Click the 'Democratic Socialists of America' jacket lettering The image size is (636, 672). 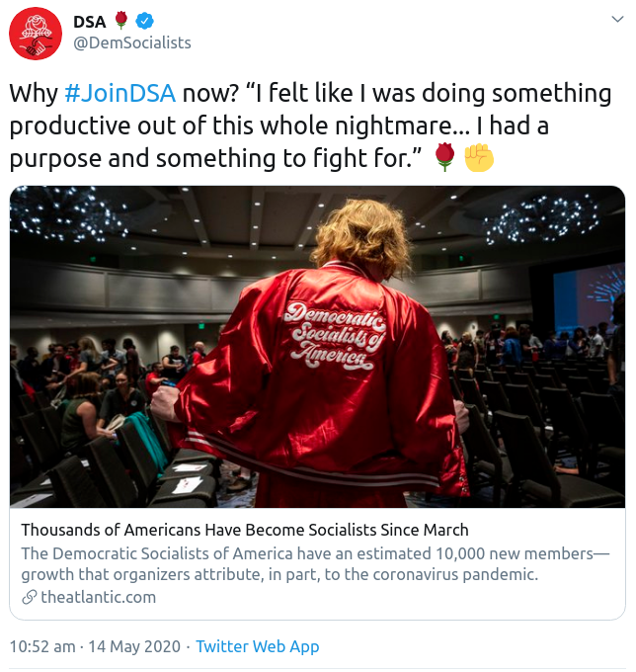[336, 336]
